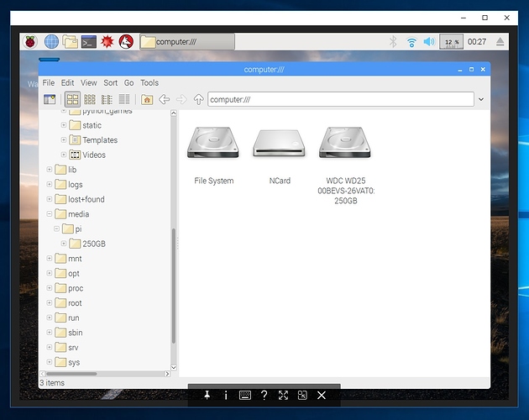The height and width of the screenshot is (420, 529).
Task: Open the Wi-Fi network tray icon
Action: 411,42
